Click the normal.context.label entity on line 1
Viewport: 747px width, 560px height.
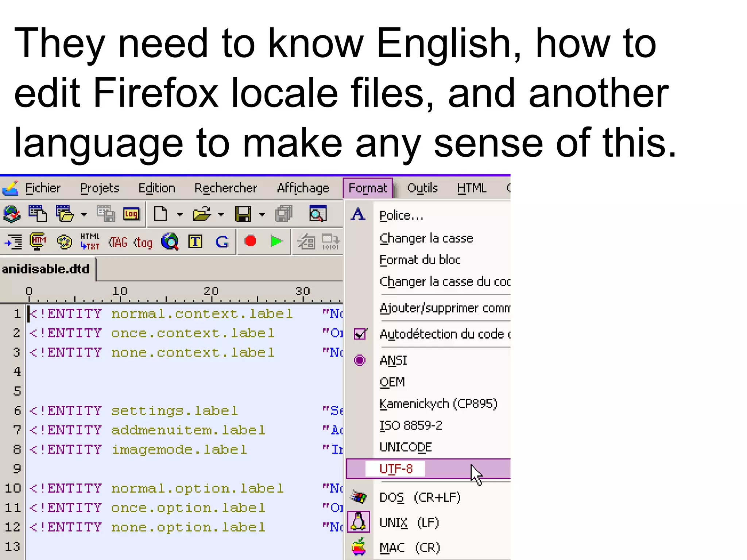pyautogui.click(x=202, y=314)
